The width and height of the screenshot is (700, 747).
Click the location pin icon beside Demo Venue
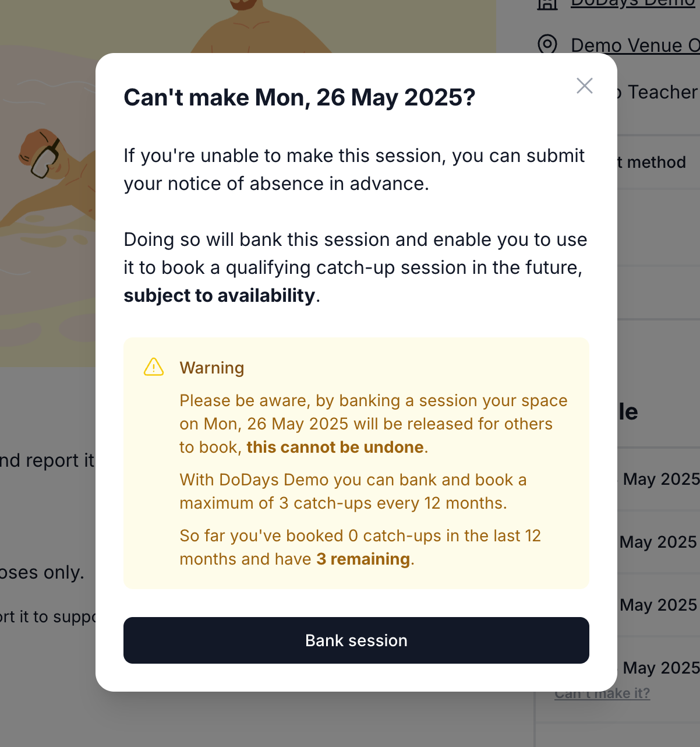pyautogui.click(x=547, y=44)
